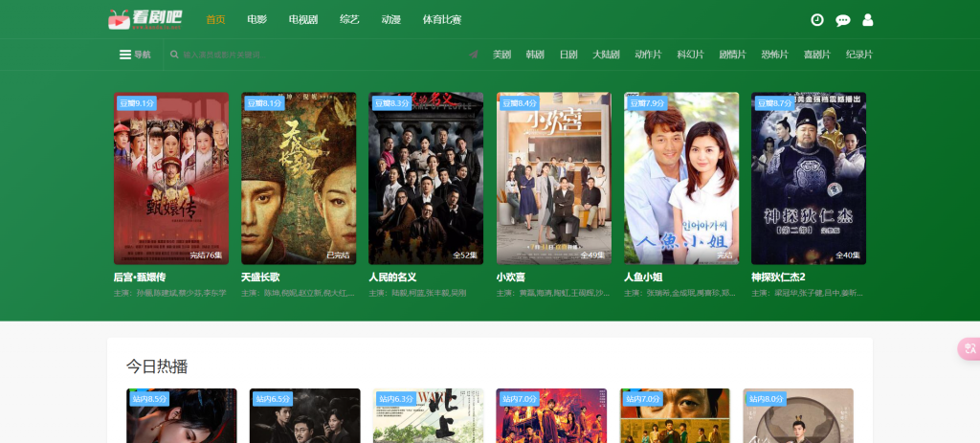This screenshot has height=443, width=980.
Task: Click the 豆瓣8.7分 rating badge
Action: click(774, 103)
